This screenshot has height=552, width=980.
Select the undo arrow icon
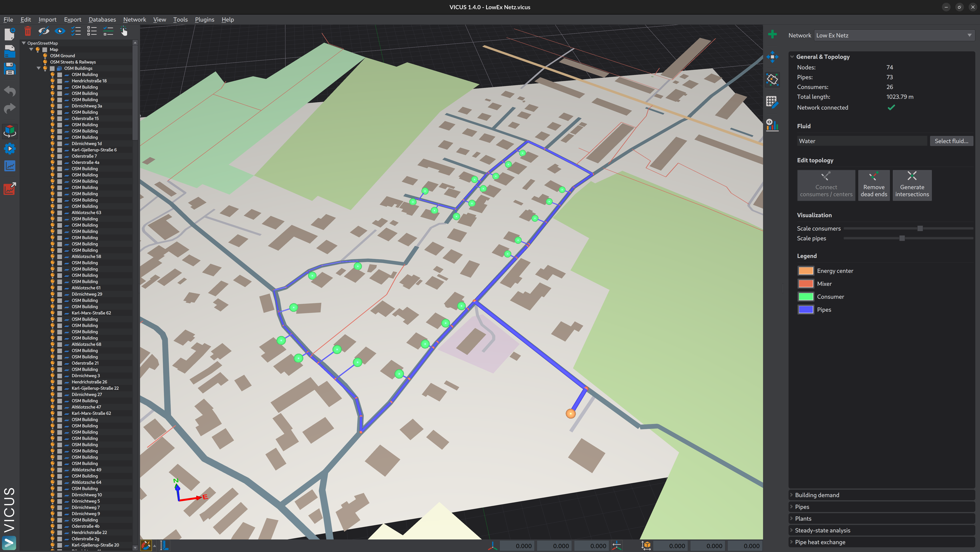(x=9, y=91)
